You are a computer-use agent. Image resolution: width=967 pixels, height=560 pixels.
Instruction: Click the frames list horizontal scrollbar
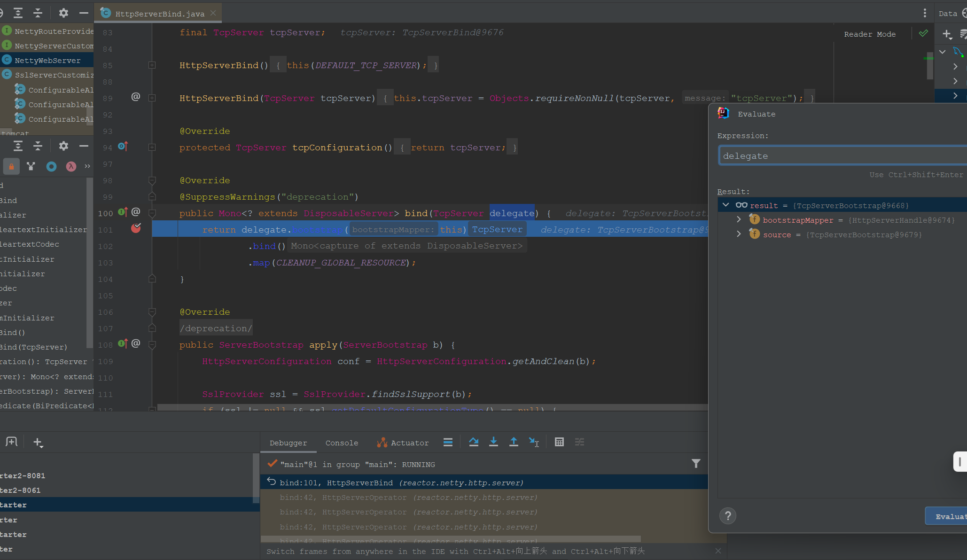[451, 539]
